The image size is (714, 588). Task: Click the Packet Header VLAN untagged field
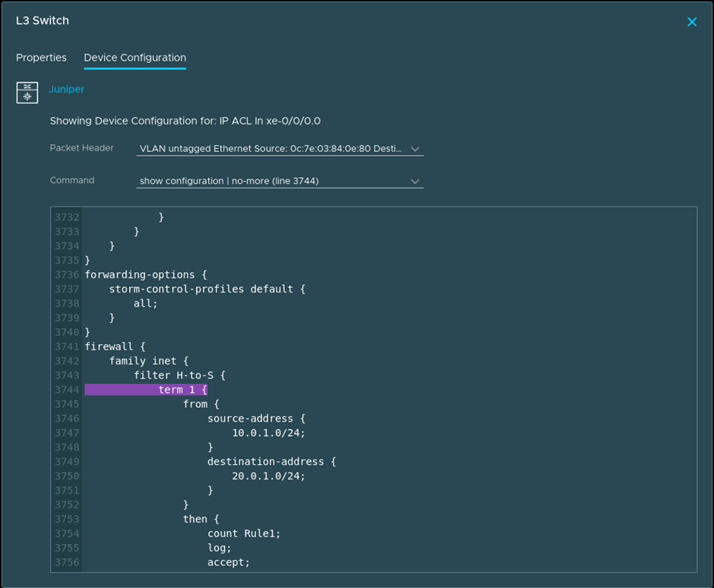[271, 149]
